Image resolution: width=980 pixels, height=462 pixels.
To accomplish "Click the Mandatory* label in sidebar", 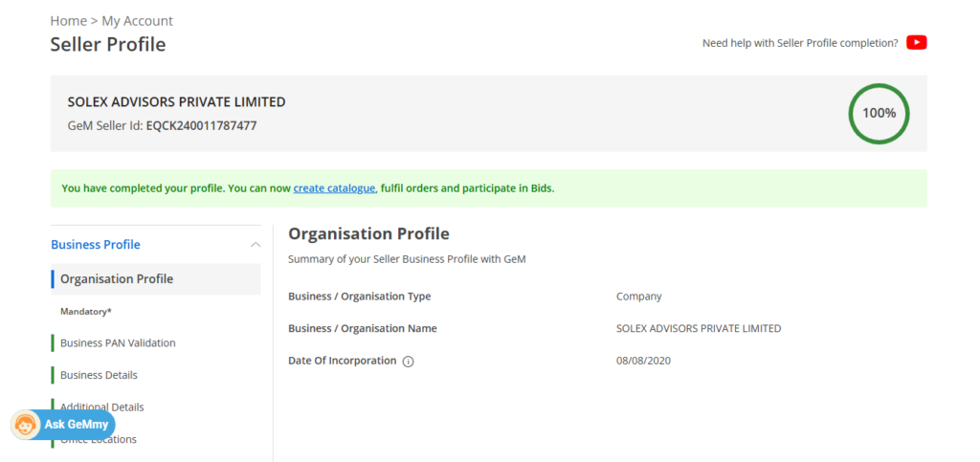I will coord(85,311).
